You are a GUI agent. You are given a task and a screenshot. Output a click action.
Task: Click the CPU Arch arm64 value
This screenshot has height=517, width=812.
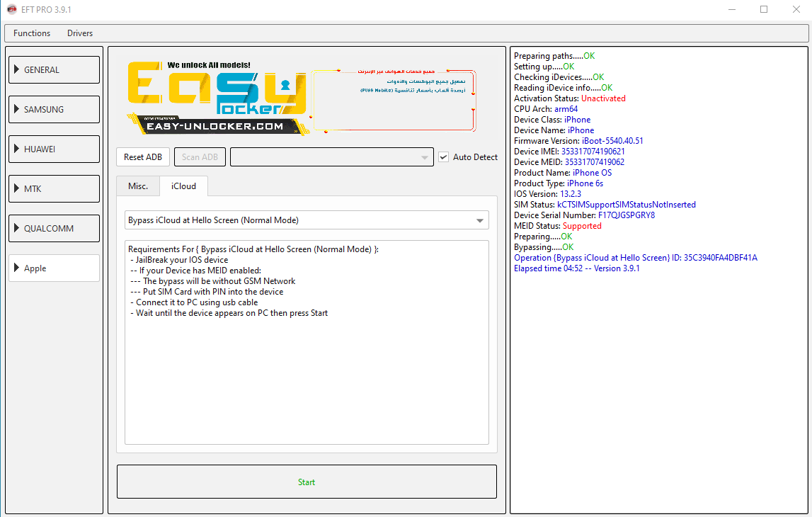coord(566,109)
